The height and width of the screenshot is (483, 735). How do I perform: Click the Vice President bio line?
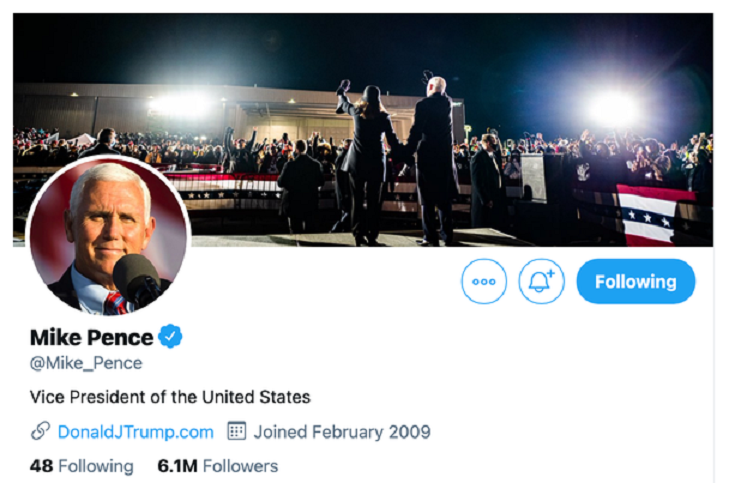click(170, 397)
